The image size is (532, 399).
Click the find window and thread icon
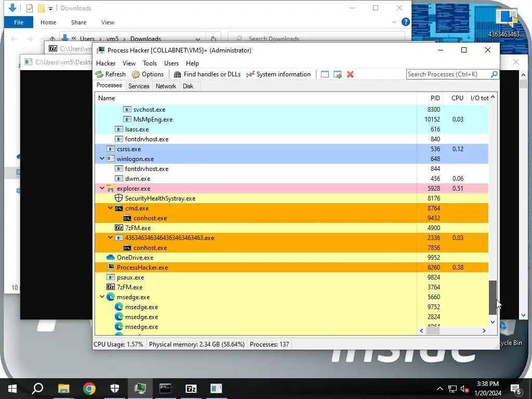point(338,74)
